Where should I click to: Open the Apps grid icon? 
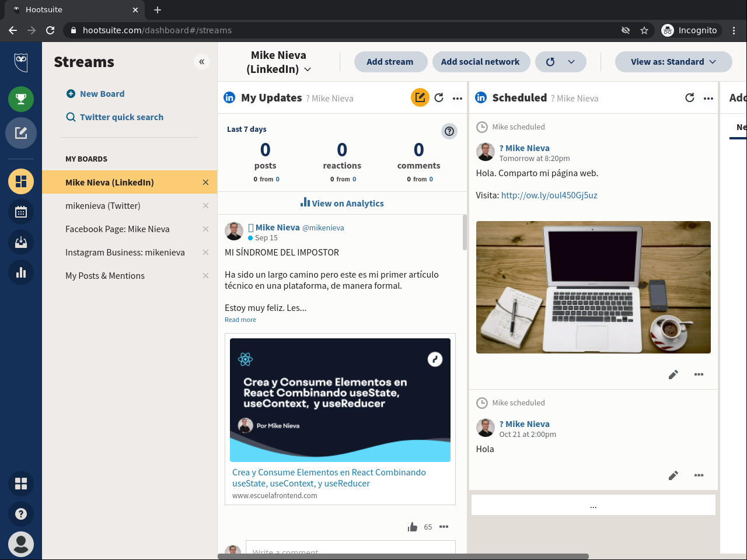click(x=21, y=484)
